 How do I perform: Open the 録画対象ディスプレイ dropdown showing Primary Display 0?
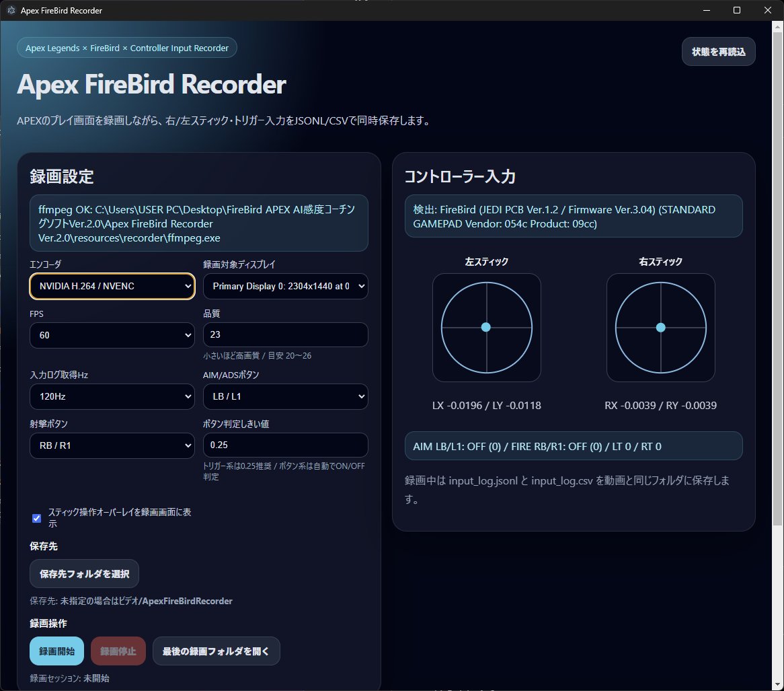pos(286,286)
